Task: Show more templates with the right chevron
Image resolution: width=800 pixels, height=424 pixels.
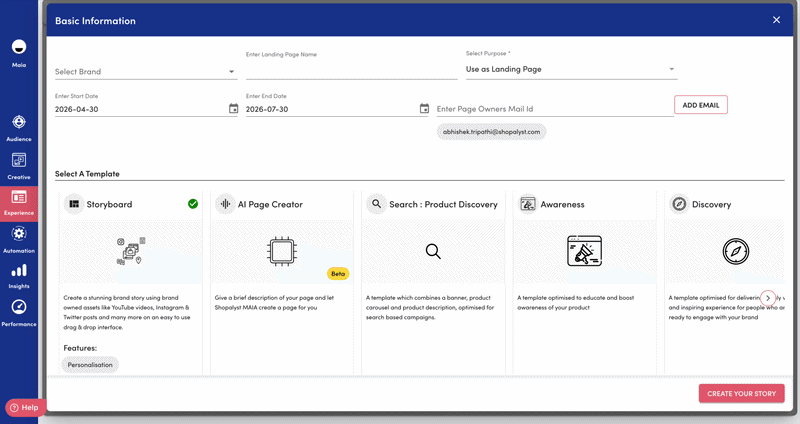Action: (x=768, y=298)
